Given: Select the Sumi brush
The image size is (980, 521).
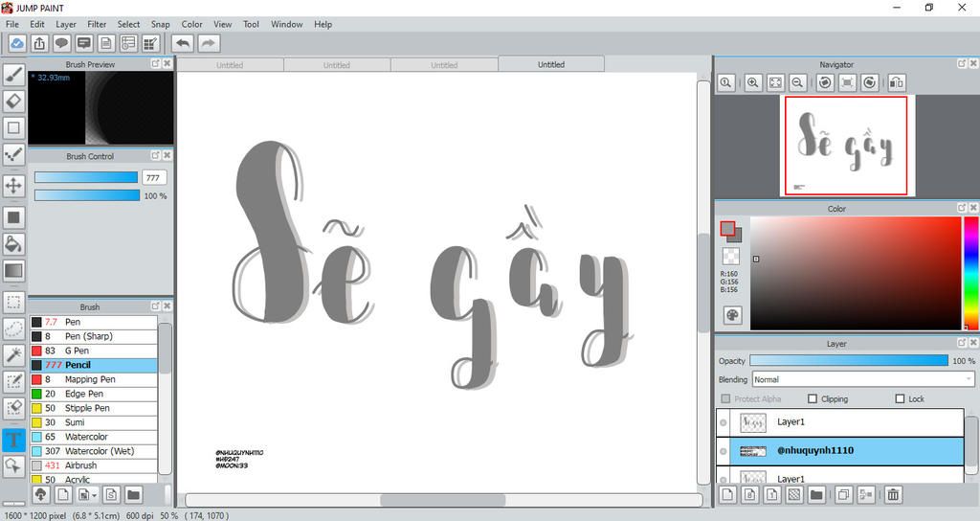Looking at the screenshot, I should tap(94, 422).
